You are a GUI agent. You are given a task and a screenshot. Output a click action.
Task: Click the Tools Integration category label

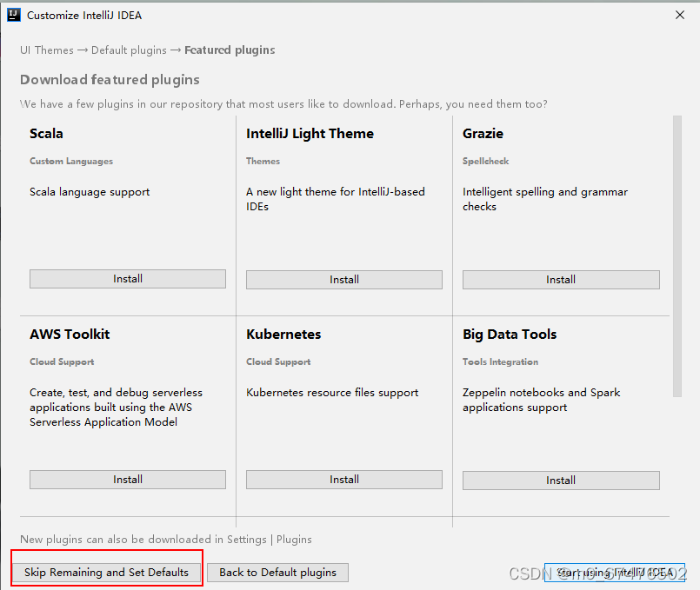point(501,361)
